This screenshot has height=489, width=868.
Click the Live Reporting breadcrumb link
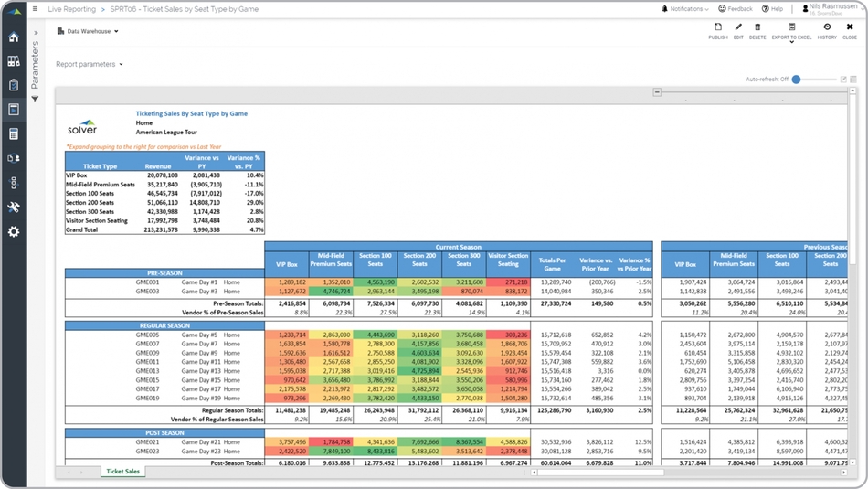click(71, 9)
